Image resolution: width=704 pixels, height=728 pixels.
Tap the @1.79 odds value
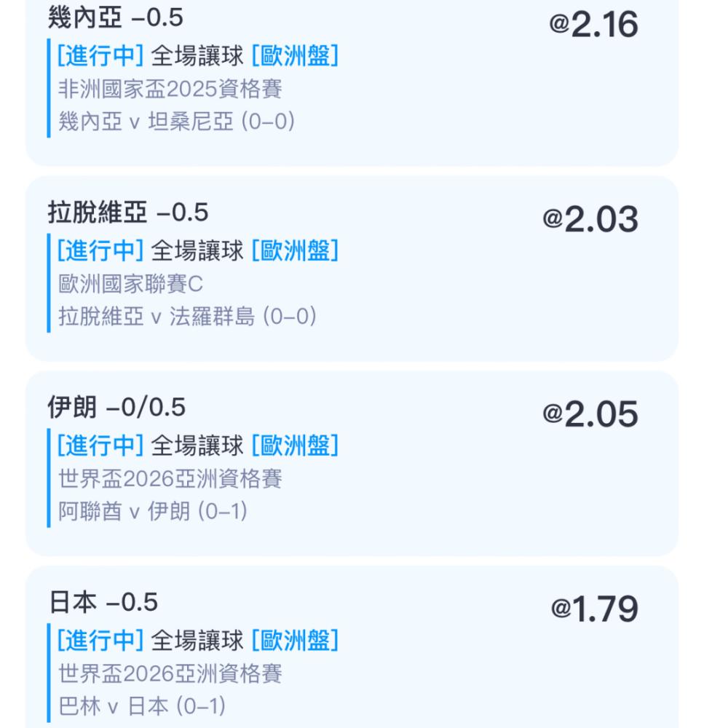point(593,609)
